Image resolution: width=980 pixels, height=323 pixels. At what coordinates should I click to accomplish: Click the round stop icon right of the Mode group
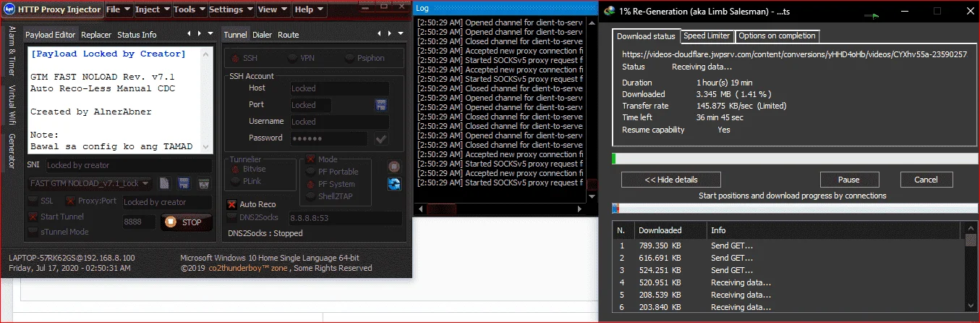(x=394, y=167)
